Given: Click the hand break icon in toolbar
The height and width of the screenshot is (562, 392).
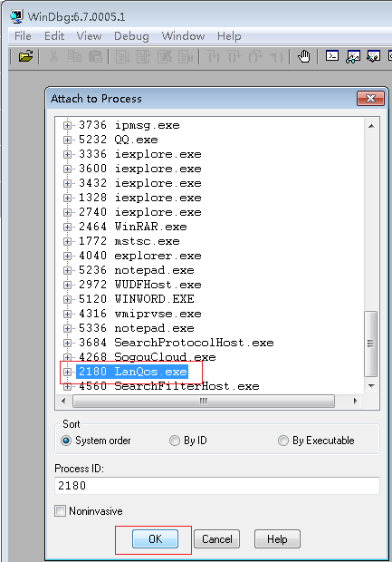Looking at the screenshot, I should [x=303, y=56].
